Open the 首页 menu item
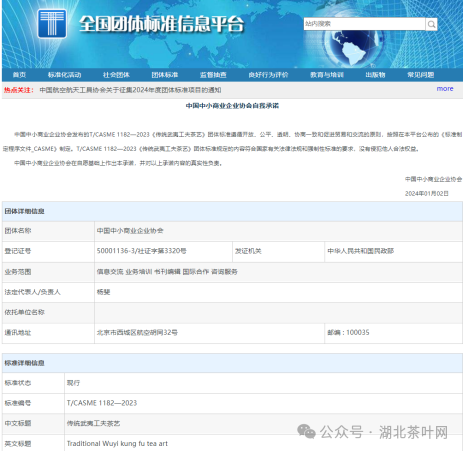Viewport: 463px width, 451px height. 19,75
